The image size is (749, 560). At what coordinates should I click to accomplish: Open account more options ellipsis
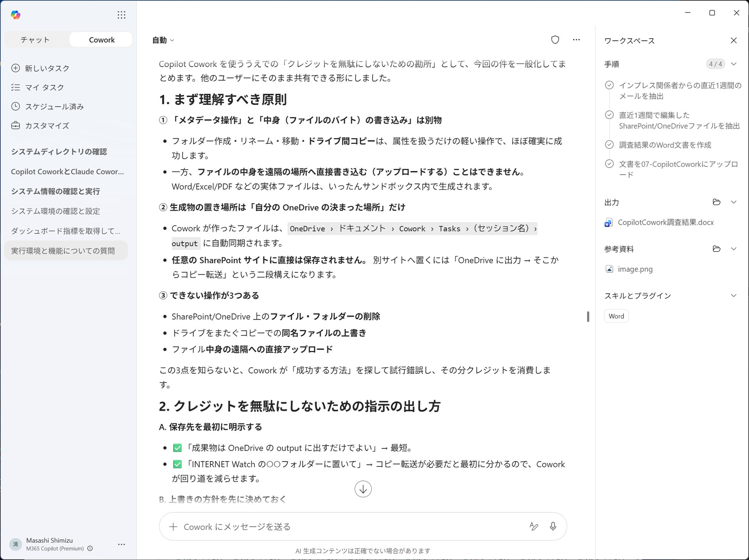[121, 544]
